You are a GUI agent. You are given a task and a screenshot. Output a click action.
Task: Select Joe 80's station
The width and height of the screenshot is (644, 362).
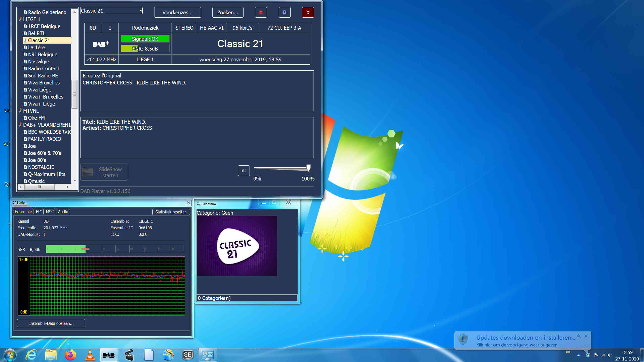tap(37, 160)
